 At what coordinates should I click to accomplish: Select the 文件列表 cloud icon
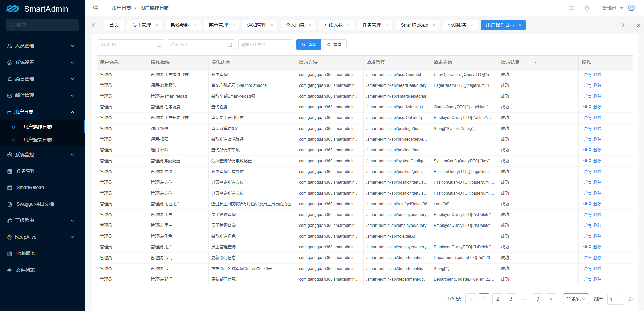click(9, 270)
